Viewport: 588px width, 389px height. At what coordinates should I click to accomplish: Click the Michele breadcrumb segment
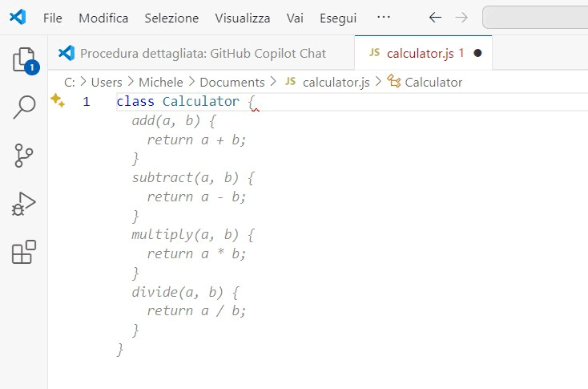161,83
